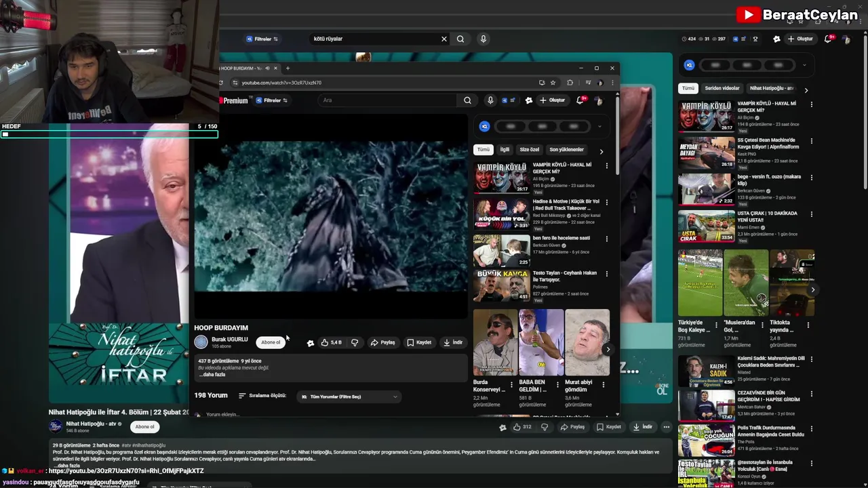Open BABA BEN GELDİM short thumbnail

point(541,342)
